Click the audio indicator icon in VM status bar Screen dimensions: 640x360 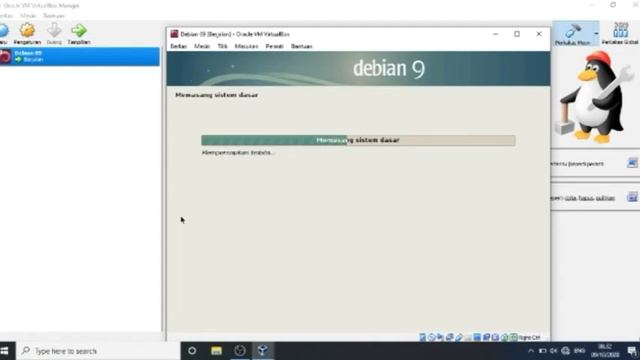tap(440, 337)
